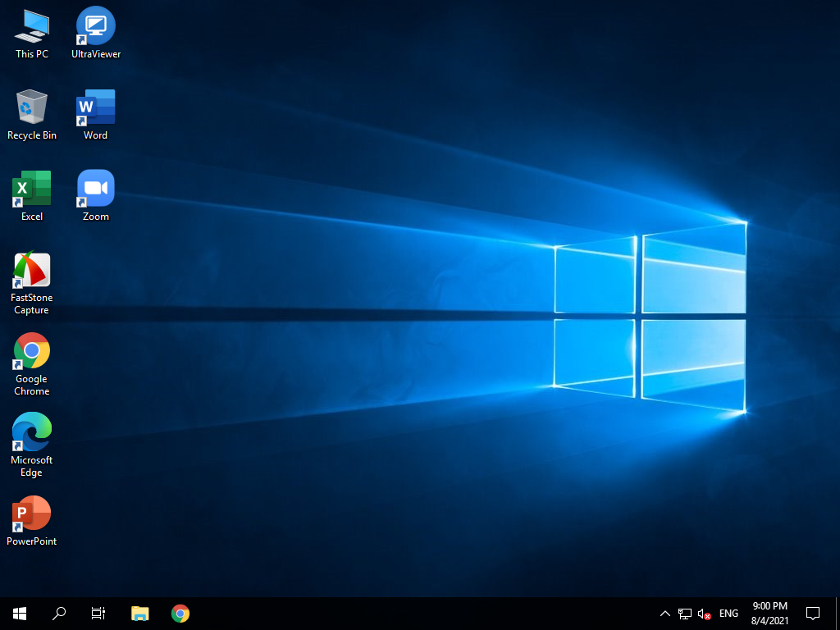The image size is (840, 630).
Task: Open the muted volume control
Action: click(704, 614)
